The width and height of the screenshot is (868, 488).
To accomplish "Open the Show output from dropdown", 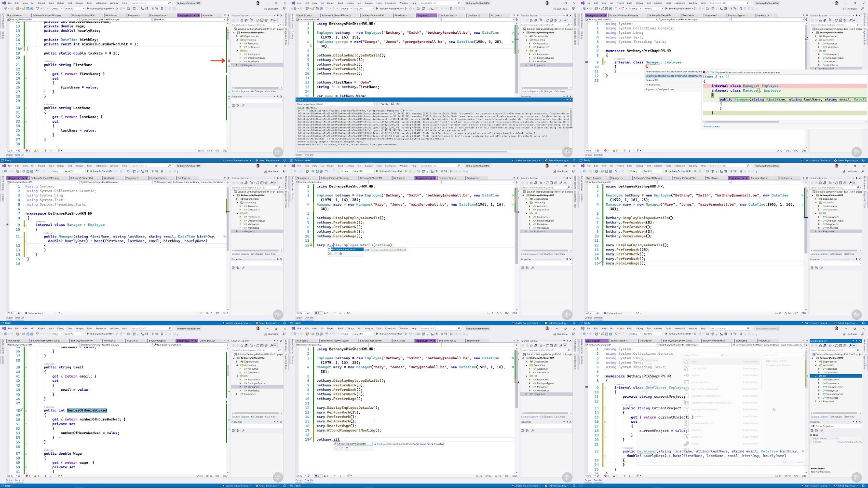I will [x=344, y=104].
